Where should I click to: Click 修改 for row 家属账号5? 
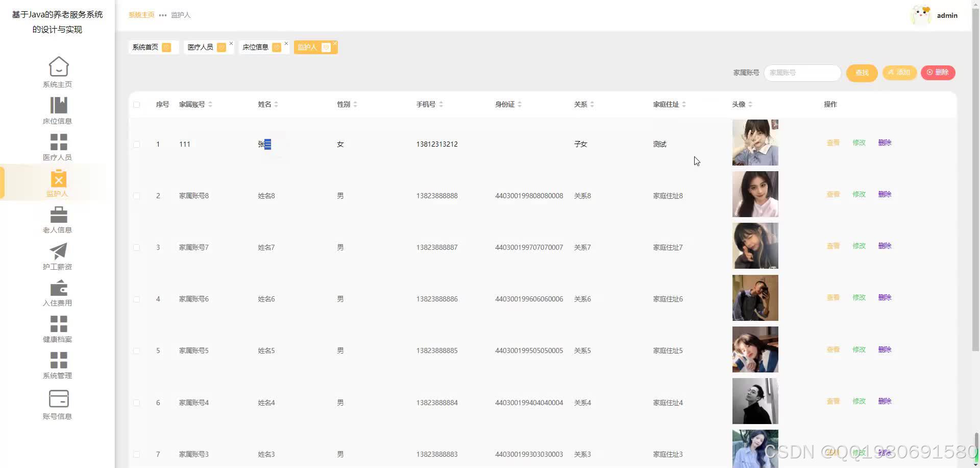(x=859, y=350)
